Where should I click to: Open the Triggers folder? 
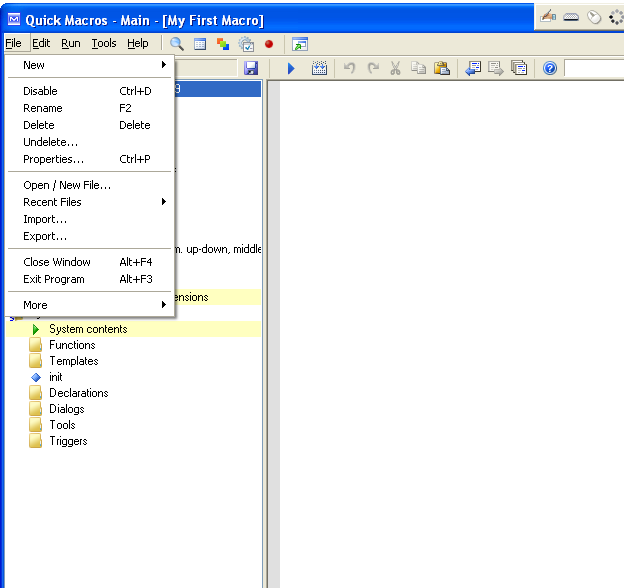[68, 441]
